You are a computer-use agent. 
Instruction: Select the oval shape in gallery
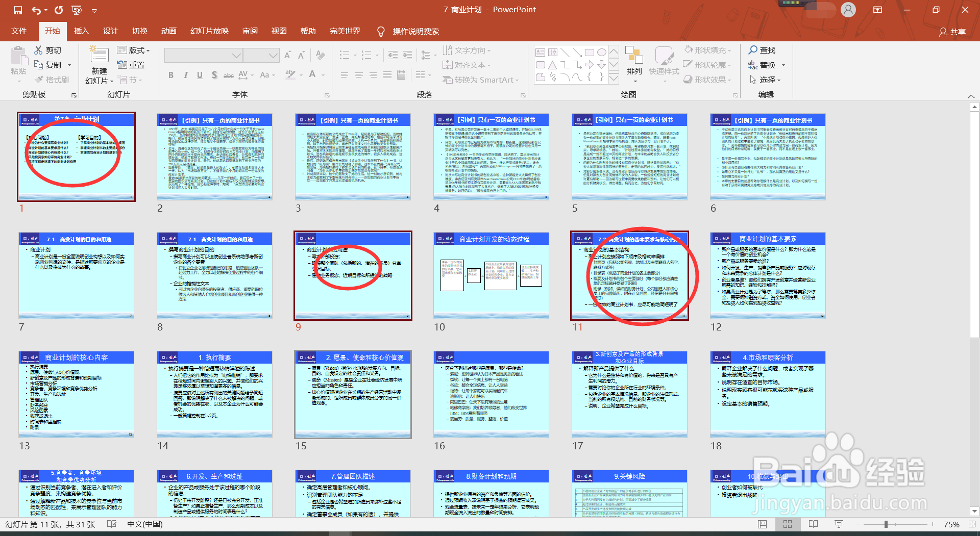[601, 52]
